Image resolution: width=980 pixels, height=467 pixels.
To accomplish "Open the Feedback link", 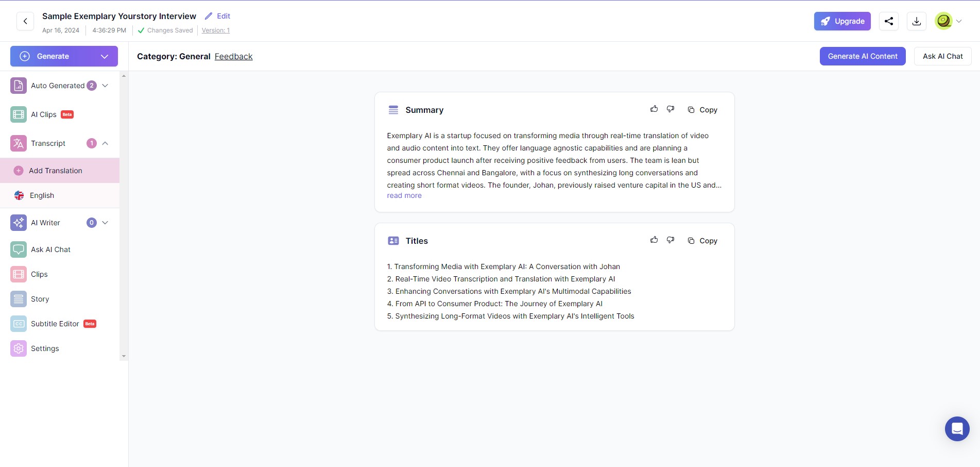I will pyautogui.click(x=234, y=56).
